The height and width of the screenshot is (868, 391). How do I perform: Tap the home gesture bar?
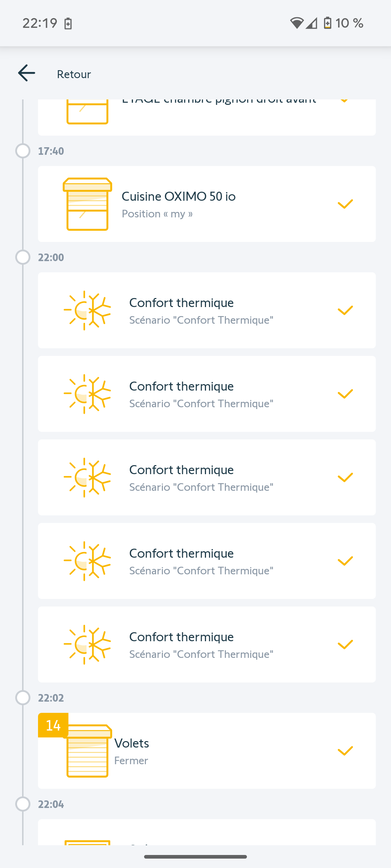[x=195, y=857]
